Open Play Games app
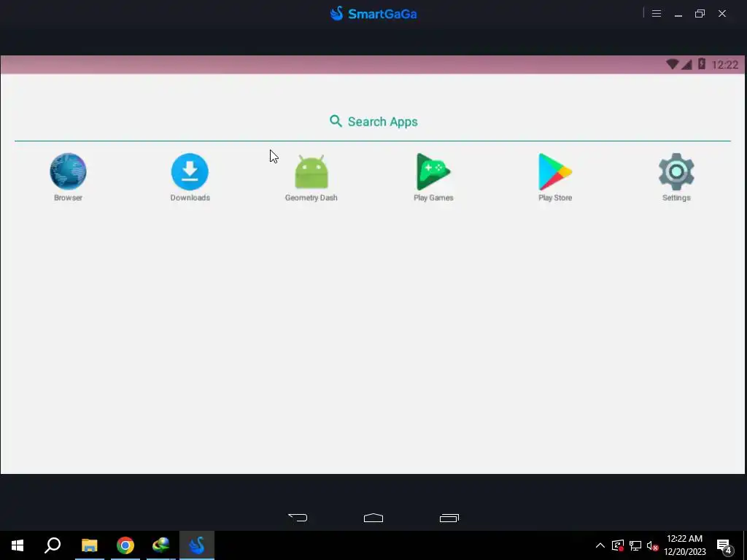The image size is (747, 560). pos(433,176)
